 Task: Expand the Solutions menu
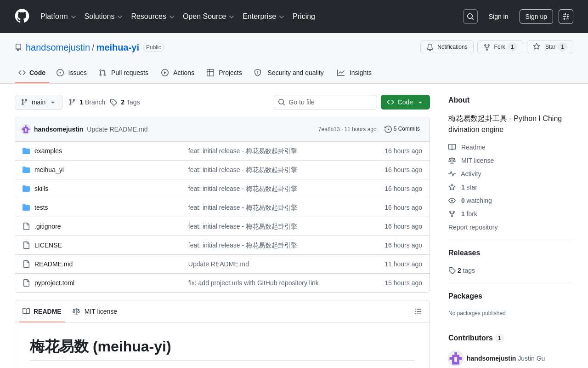[x=103, y=17]
